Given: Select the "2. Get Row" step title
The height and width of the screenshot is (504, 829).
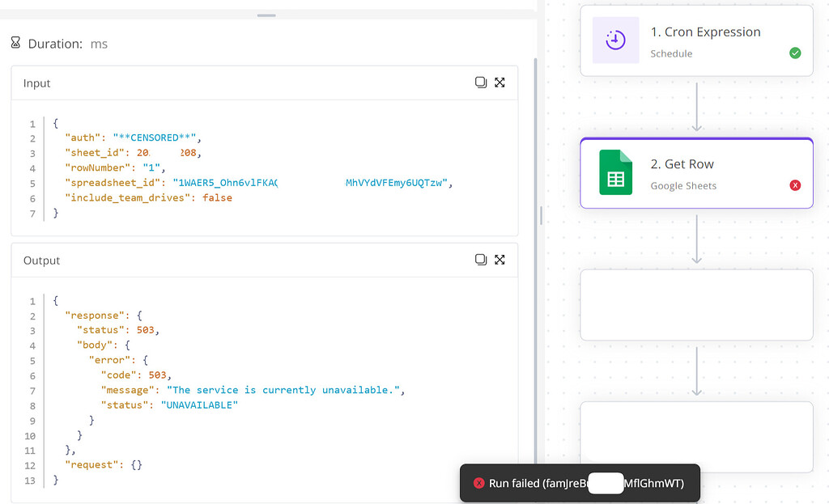Looking at the screenshot, I should 682,164.
